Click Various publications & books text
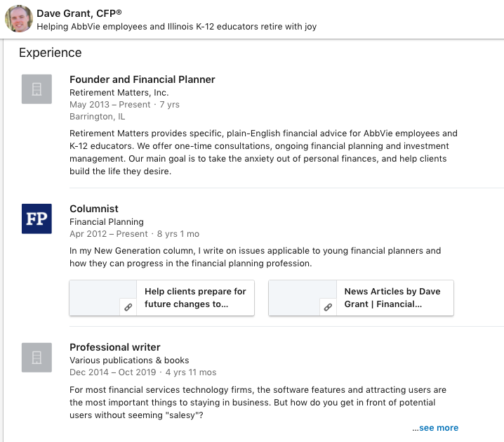 [x=129, y=360]
